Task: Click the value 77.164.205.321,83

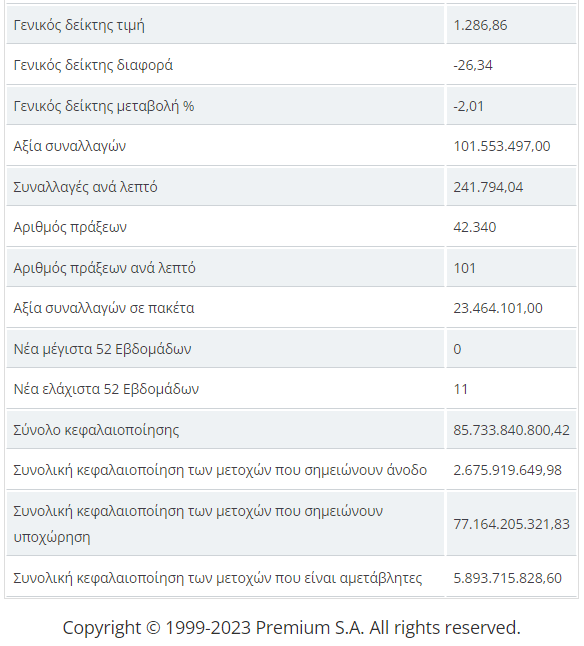Action: [512, 524]
